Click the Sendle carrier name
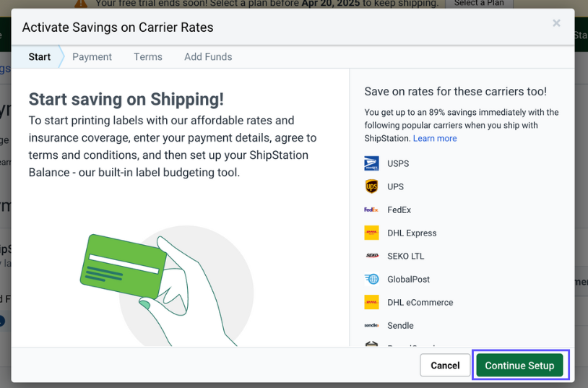588x388 pixels. 400,325
